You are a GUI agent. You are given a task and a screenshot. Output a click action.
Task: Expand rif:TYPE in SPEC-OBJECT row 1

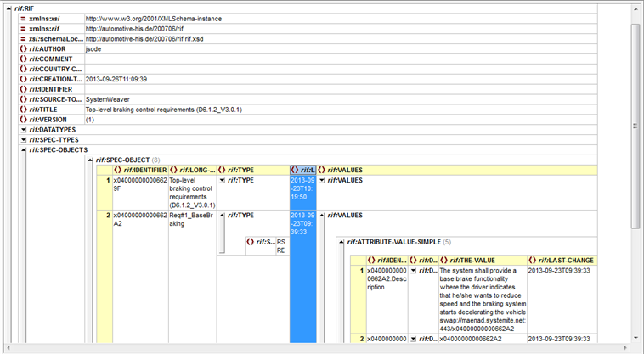tap(223, 181)
